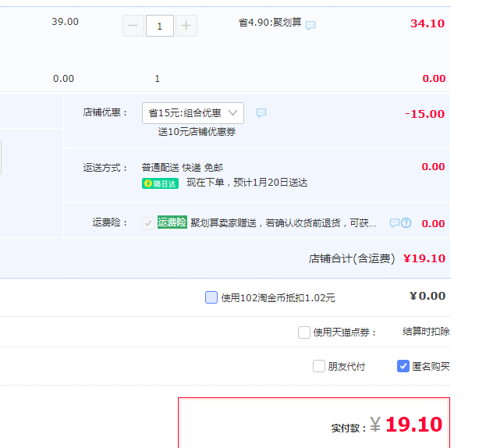This screenshot has width=479, height=448.
Task: Check the 朋友代付 option
Action: [318, 366]
